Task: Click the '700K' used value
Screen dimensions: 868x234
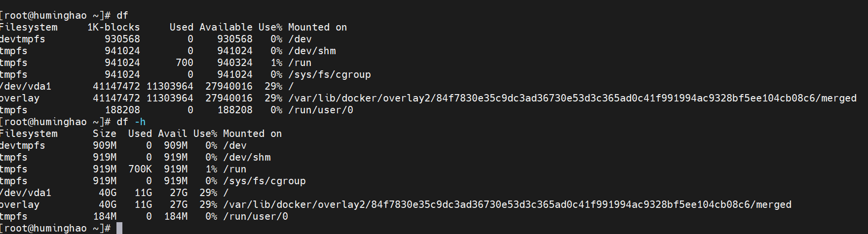Action: [x=140, y=169]
